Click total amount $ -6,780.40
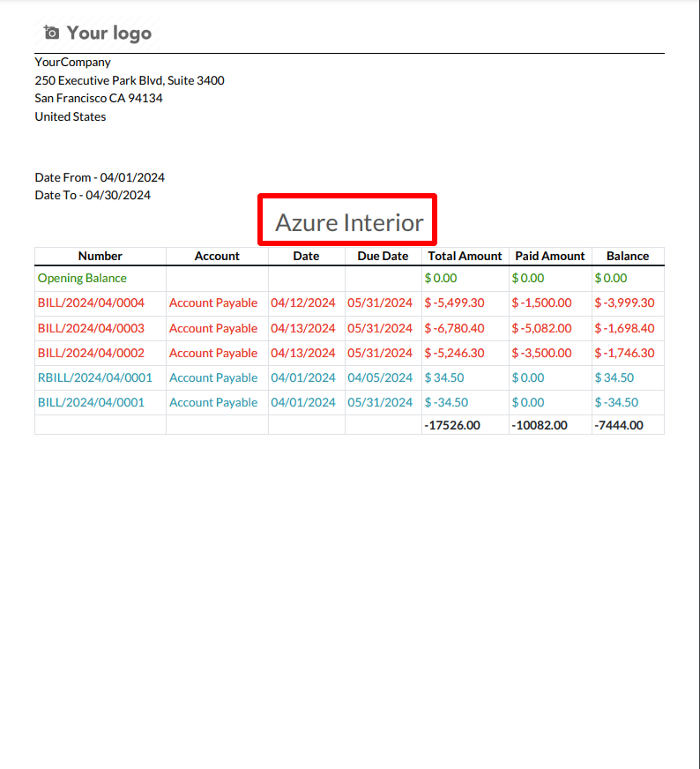The height and width of the screenshot is (769, 700). click(454, 328)
